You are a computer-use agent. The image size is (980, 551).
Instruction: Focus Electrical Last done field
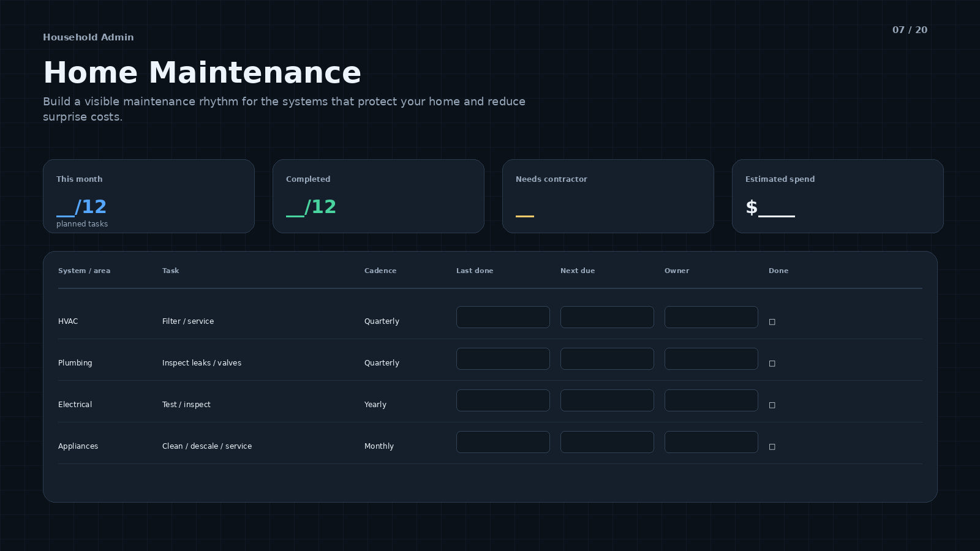click(x=503, y=400)
